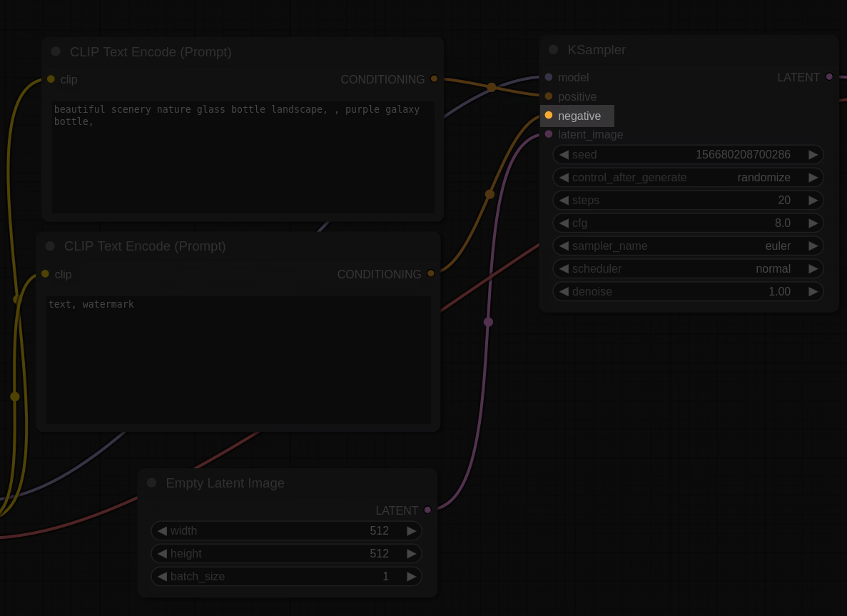
Task: Click the height value 512
Action: coord(379,553)
